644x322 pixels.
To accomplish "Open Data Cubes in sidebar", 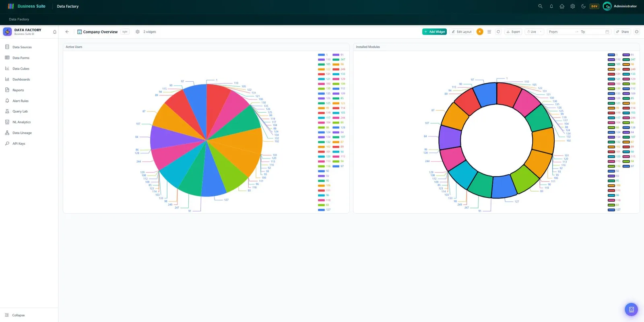I will 29,68.
